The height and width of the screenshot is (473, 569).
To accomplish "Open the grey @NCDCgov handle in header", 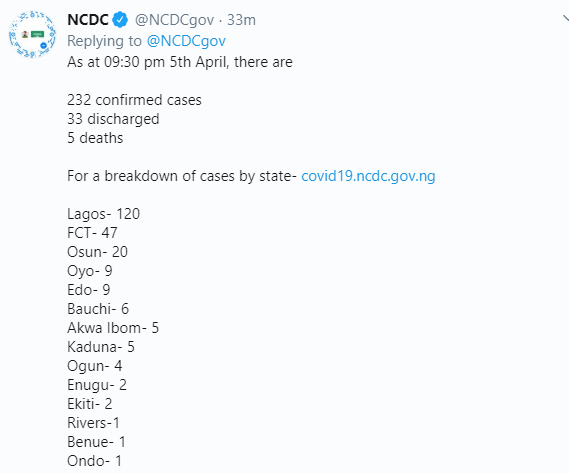I will click(x=174, y=20).
